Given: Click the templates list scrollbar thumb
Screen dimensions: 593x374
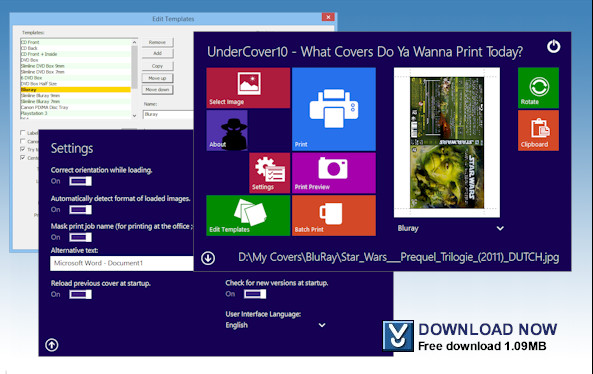Looking at the screenshot, I should (134, 67).
